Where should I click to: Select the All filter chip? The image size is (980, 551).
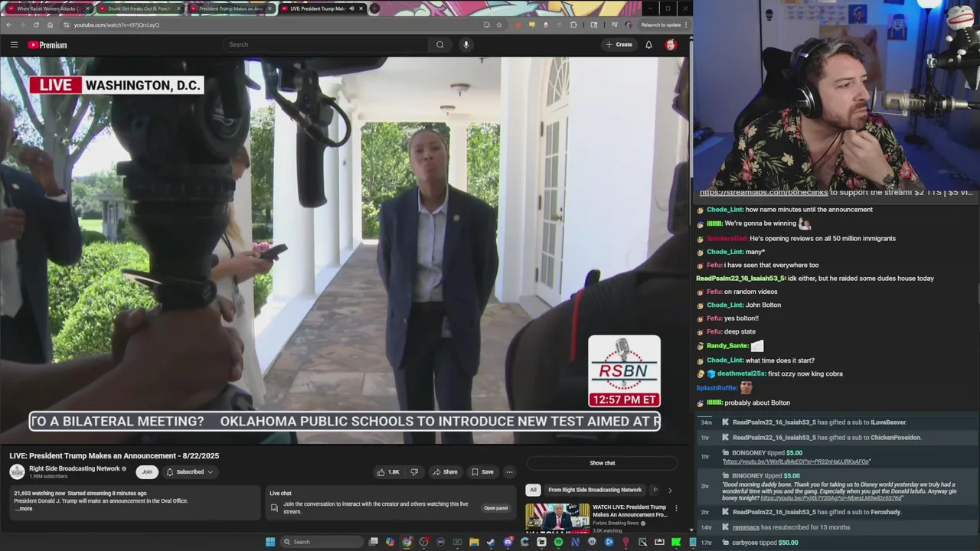[x=533, y=490]
